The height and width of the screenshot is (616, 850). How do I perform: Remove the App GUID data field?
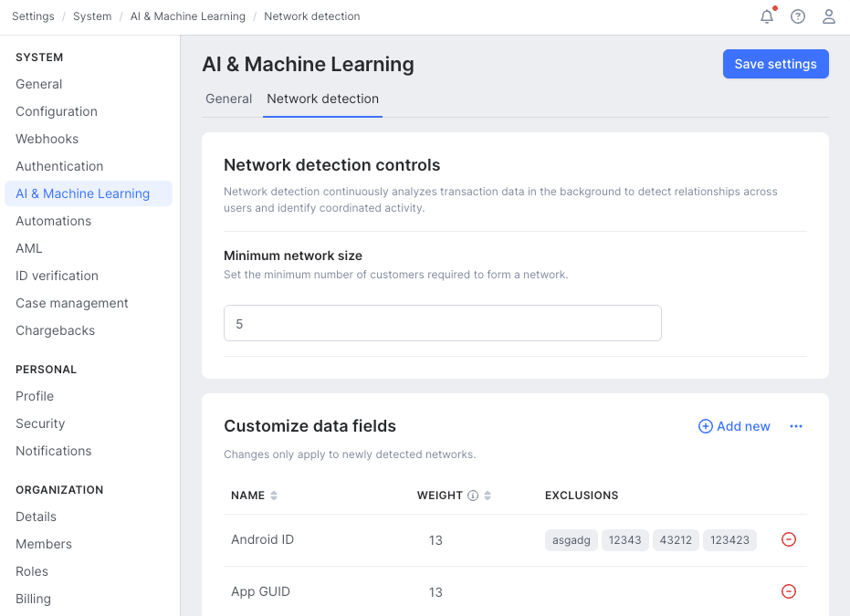[789, 591]
